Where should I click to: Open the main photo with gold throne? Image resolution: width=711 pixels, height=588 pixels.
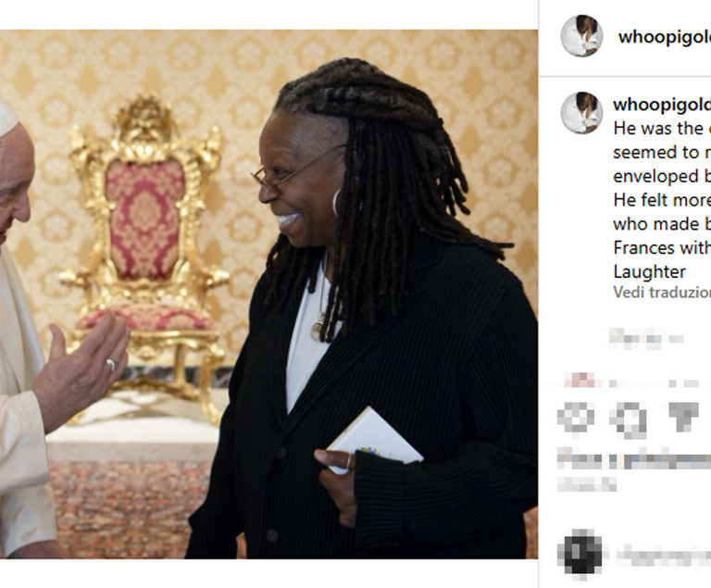pos(268,294)
